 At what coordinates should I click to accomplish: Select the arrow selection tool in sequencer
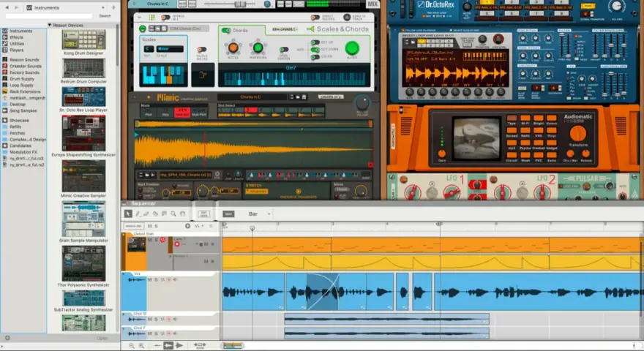(x=128, y=214)
